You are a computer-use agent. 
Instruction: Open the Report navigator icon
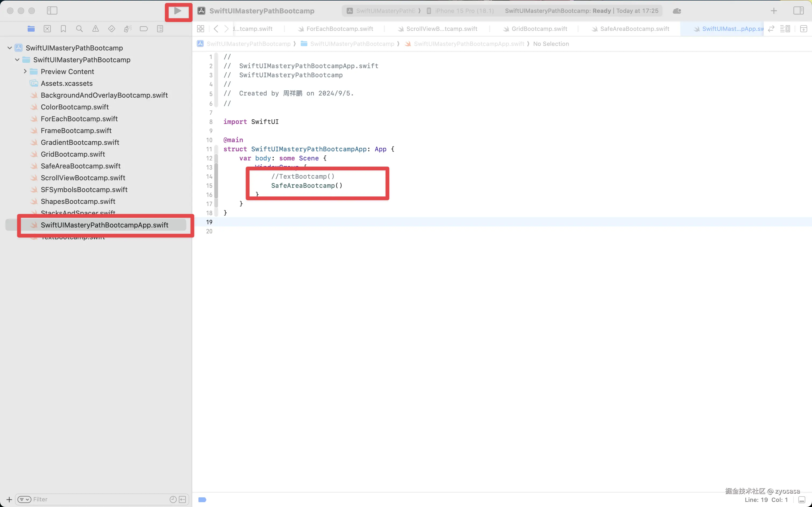[160, 29]
